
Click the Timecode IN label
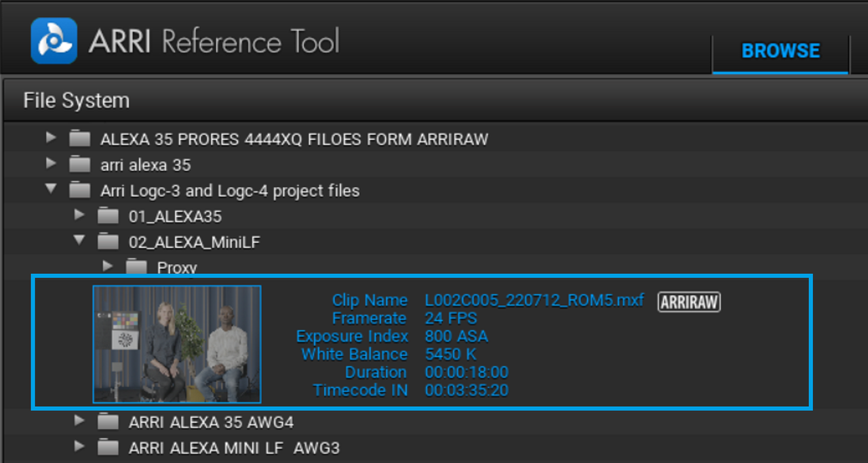(360, 390)
